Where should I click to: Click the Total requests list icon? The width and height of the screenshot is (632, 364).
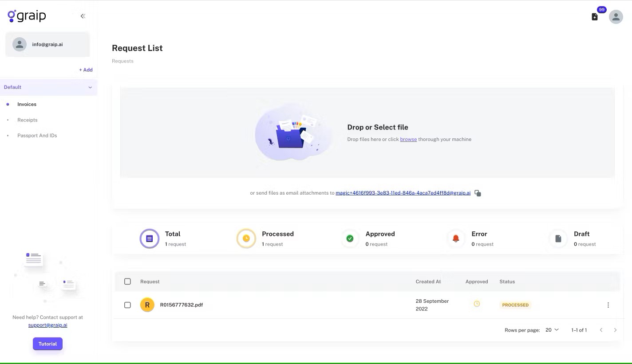(x=149, y=239)
